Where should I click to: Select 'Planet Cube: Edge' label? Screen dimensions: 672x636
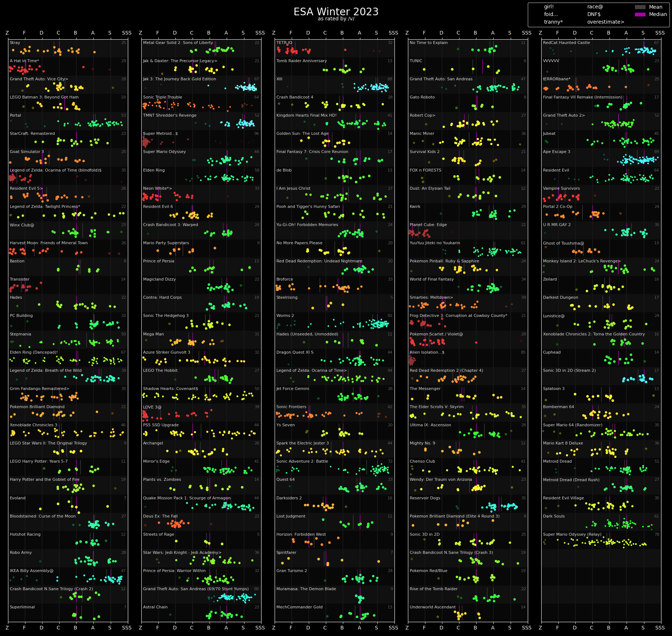[428, 225]
